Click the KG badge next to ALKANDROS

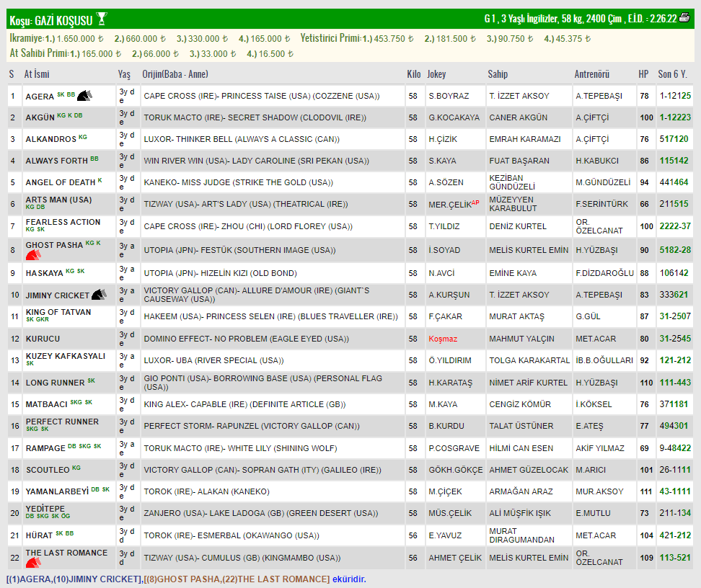(x=83, y=137)
